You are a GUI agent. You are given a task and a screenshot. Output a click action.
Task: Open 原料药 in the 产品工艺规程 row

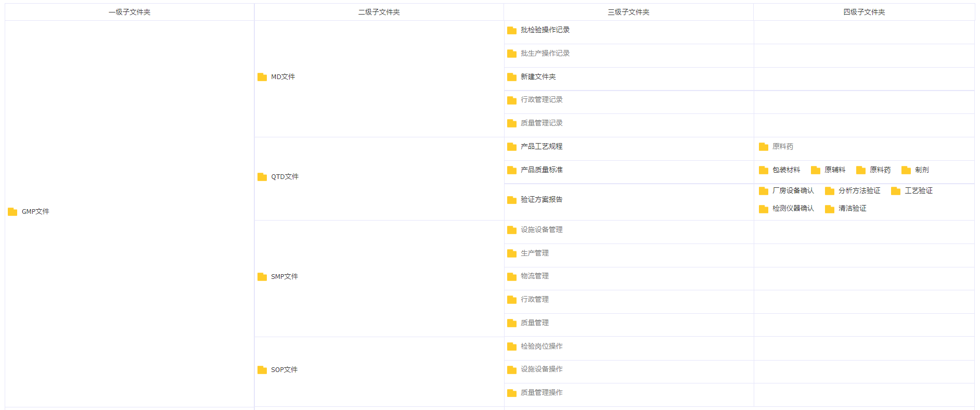point(783,146)
